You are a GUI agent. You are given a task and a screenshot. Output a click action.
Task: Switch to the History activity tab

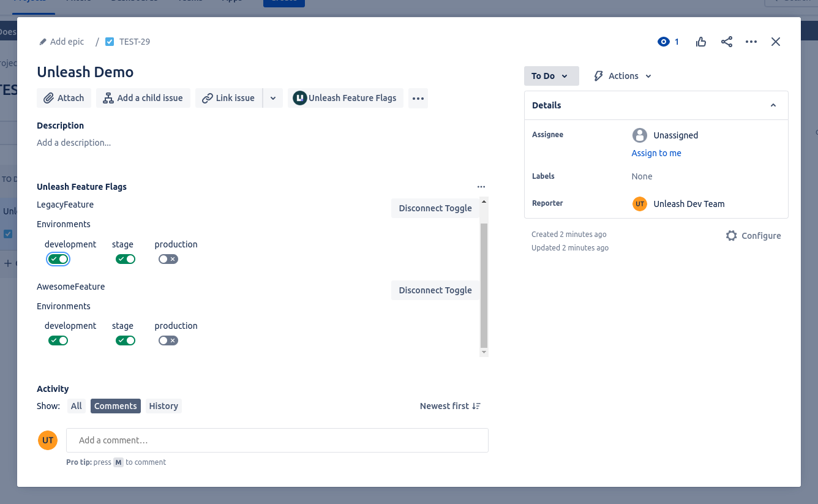pyautogui.click(x=163, y=406)
